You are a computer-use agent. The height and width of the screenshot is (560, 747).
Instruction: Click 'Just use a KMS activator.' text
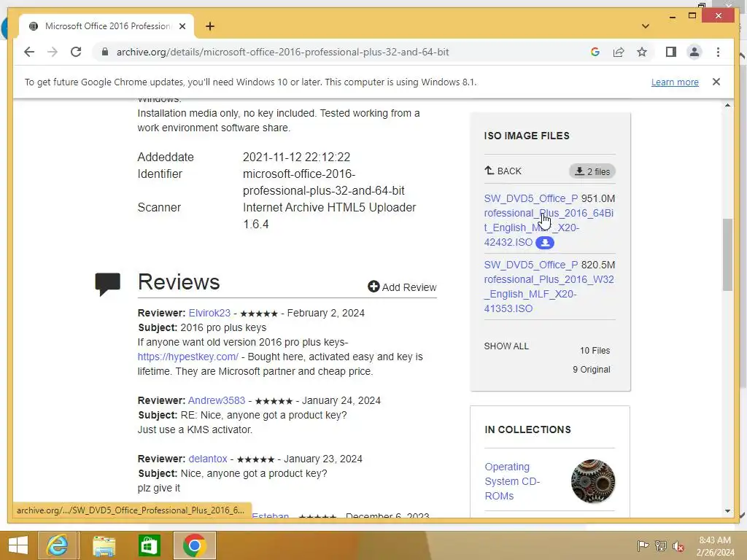pyautogui.click(x=195, y=429)
